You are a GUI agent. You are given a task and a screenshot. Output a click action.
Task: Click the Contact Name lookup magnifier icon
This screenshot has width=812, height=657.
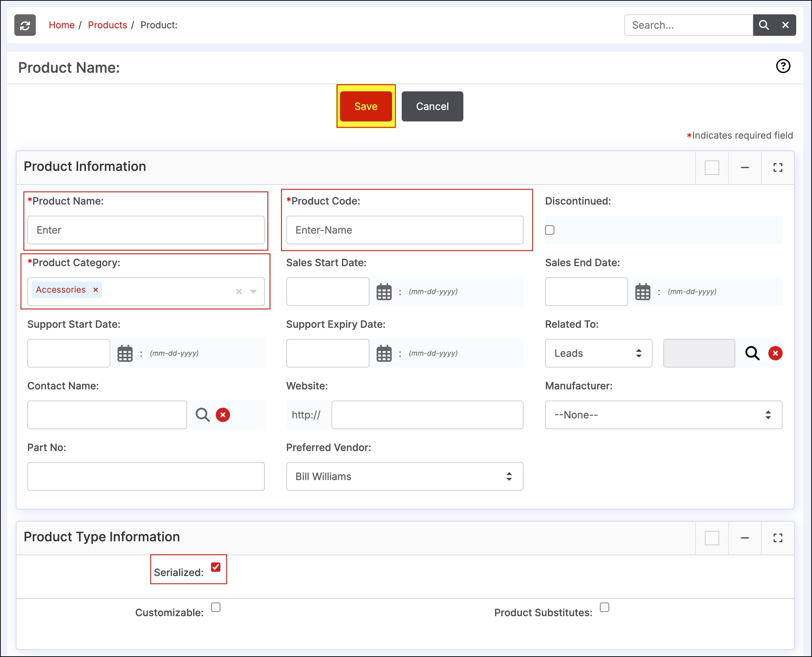pos(202,415)
